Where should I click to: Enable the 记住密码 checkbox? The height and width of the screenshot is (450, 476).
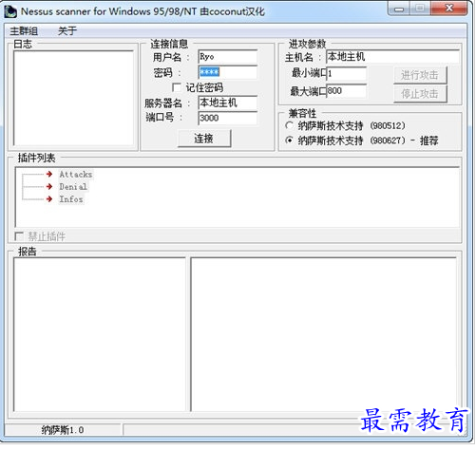coord(177,87)
